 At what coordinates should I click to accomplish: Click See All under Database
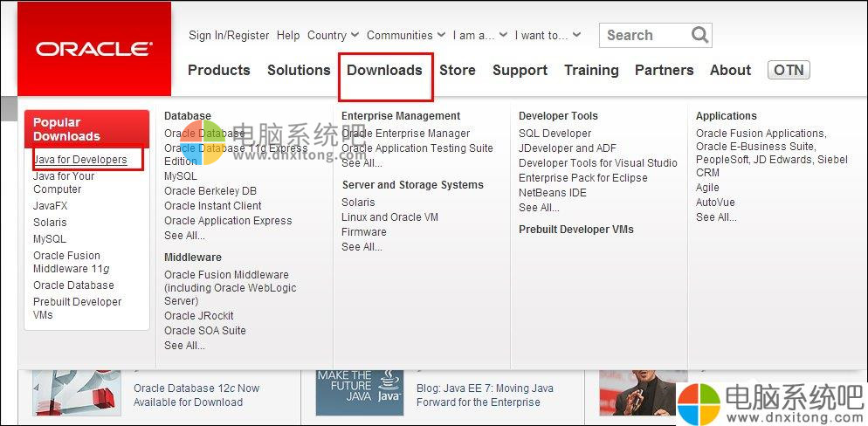click(184, 236)
